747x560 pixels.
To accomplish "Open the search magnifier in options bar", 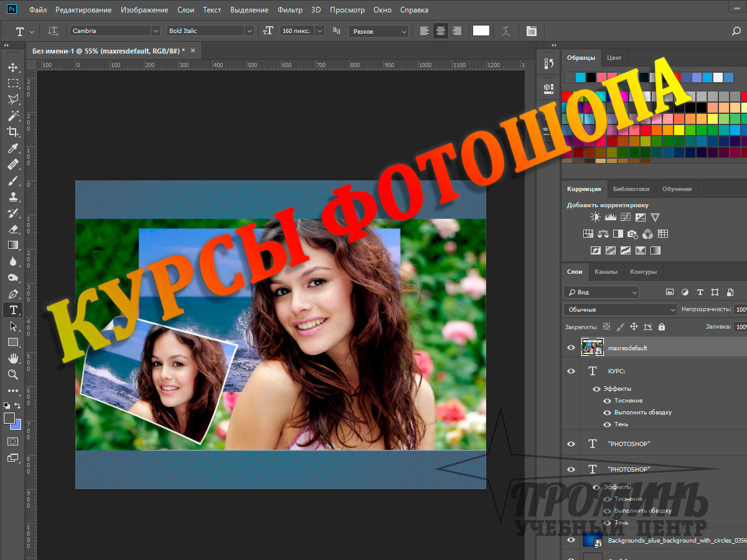I will click(736, 30).
